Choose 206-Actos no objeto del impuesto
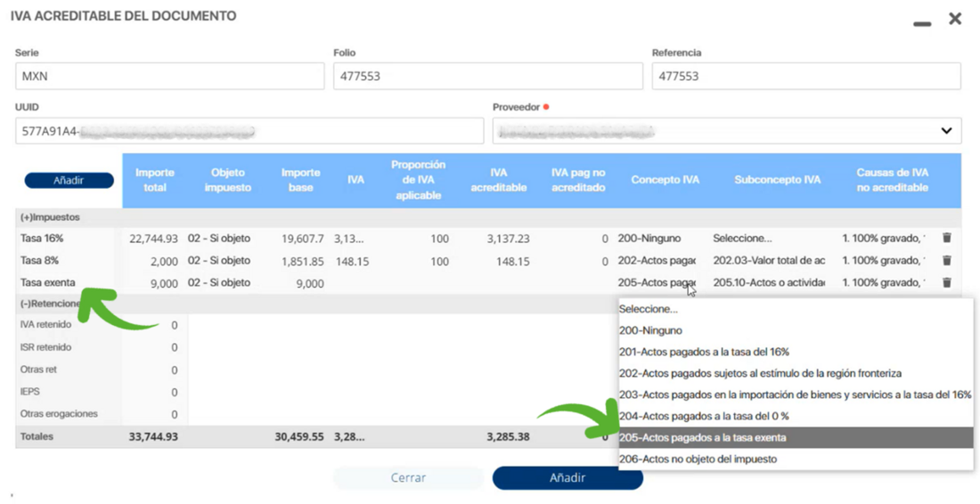Image resolution: width=980 pixels, height=504 pixels. coord(698,459)
